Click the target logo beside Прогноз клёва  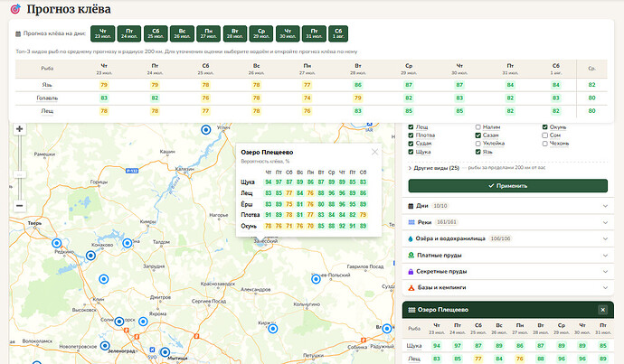point(15,9)
